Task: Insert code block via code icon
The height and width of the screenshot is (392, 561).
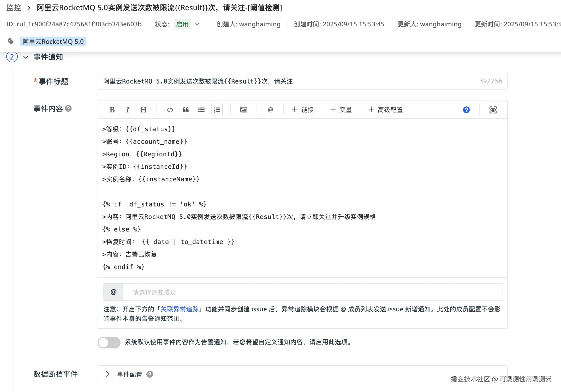Action: 170,110
